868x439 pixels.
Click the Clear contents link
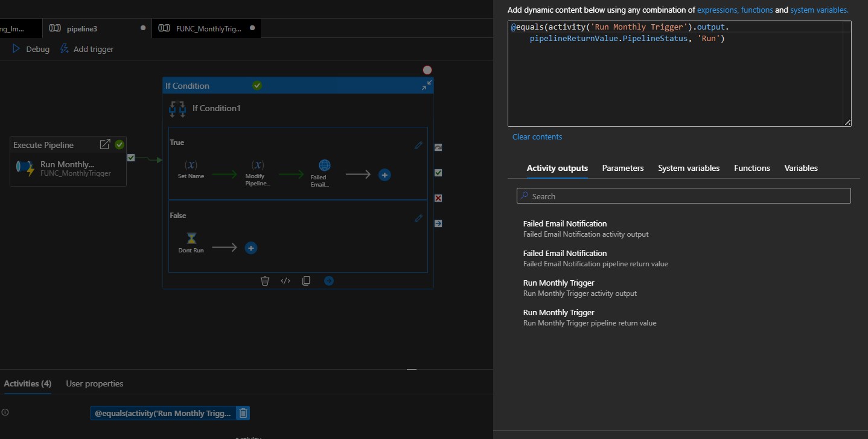[x=537, y=136]
